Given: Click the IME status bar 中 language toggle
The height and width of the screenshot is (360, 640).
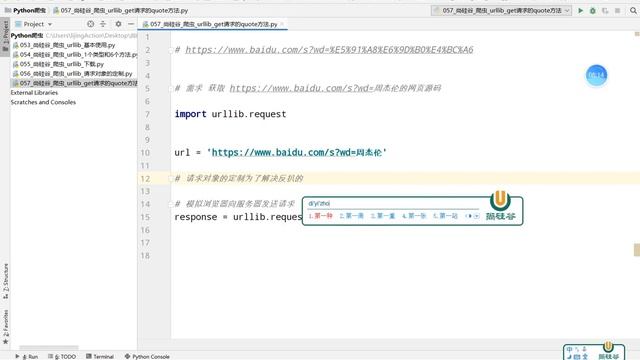Looking at the screenshot, I should (569, 349).
